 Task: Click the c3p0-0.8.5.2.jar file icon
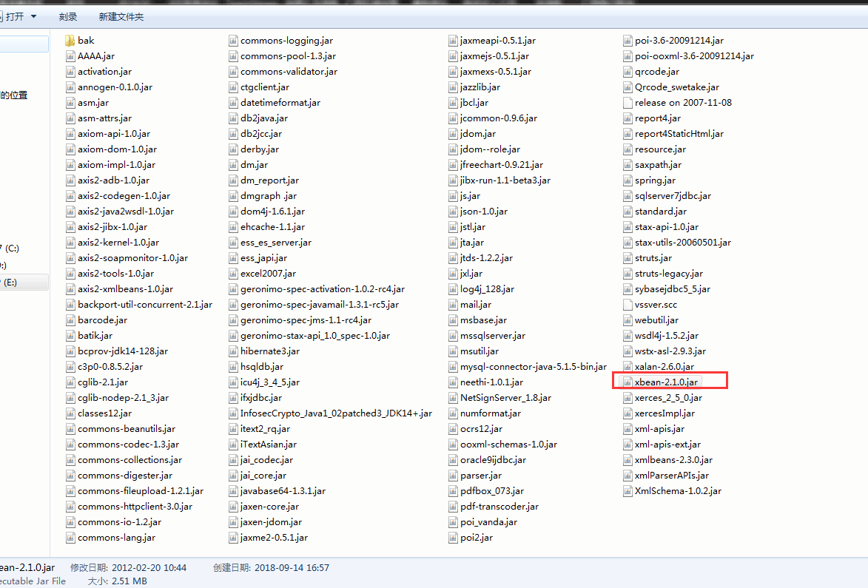(70, 366)
